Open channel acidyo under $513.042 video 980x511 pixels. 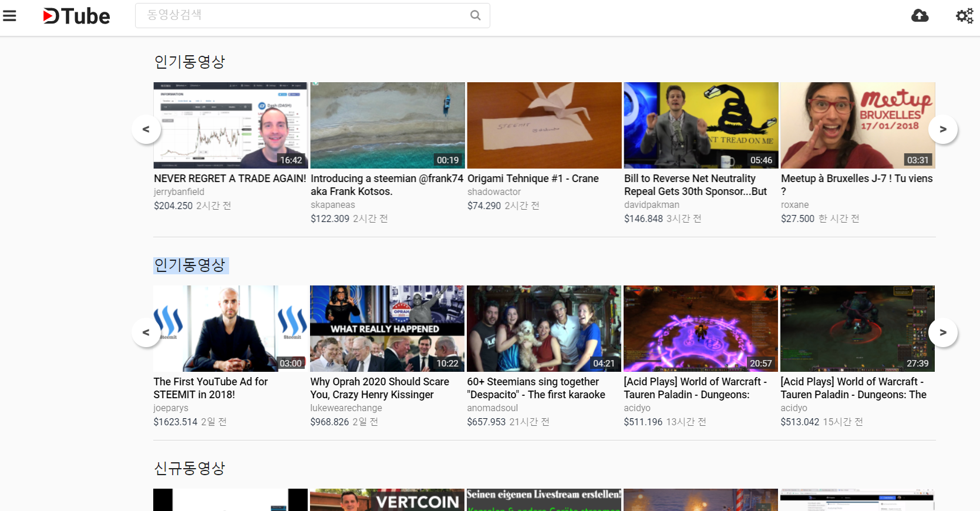[x=794, y=408]
